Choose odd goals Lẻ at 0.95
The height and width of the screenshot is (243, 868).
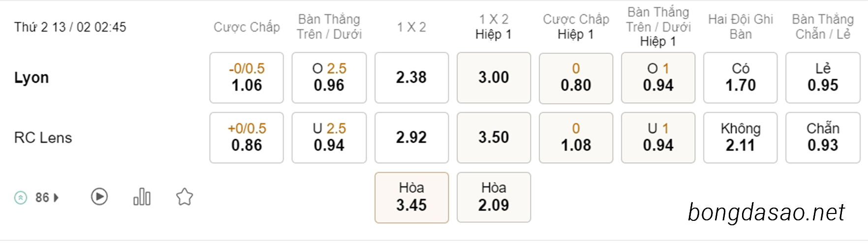(x=823, y=78)
